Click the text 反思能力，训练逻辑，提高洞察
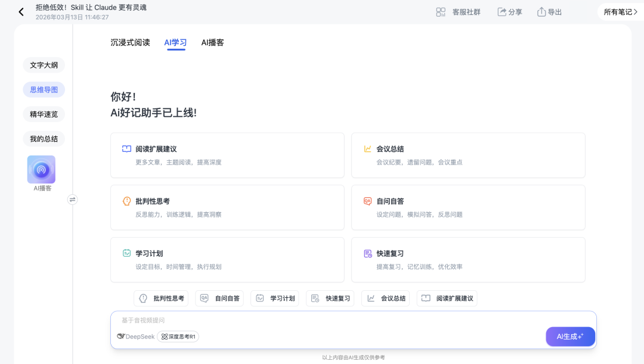Viewport: 644px width, 364px height. point(179,214)
